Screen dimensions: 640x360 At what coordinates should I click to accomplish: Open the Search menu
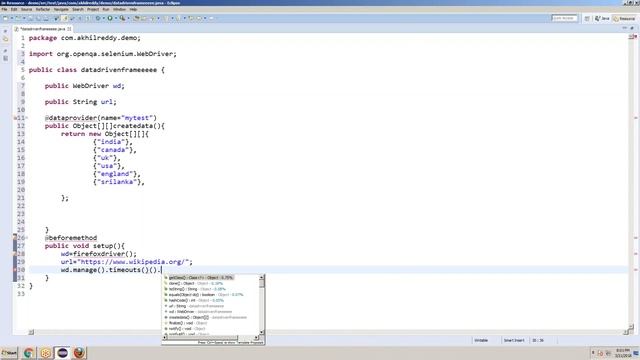pyautogui.click(x=78, y=9)
